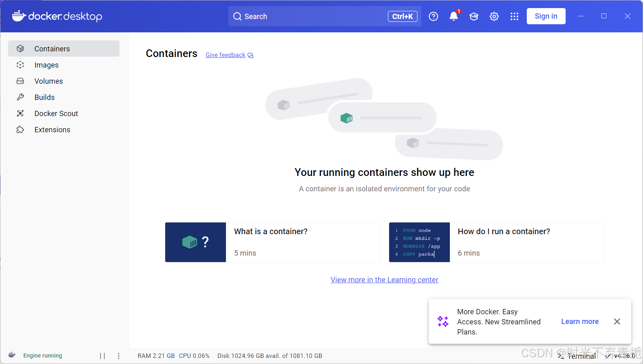Image resolution: width=643 pixels, height=364 pixels.
Task: Open the Learning center graduation cap icon
Action: click(474, 16)
